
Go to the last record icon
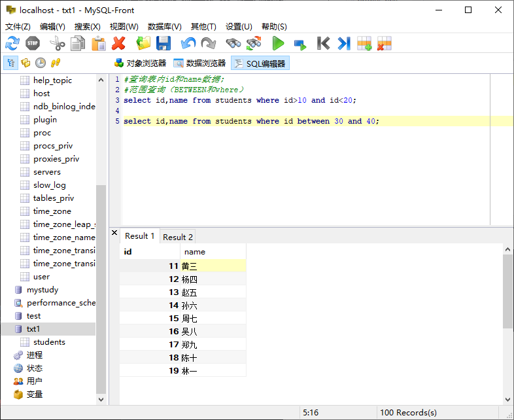tap(344, 43)
